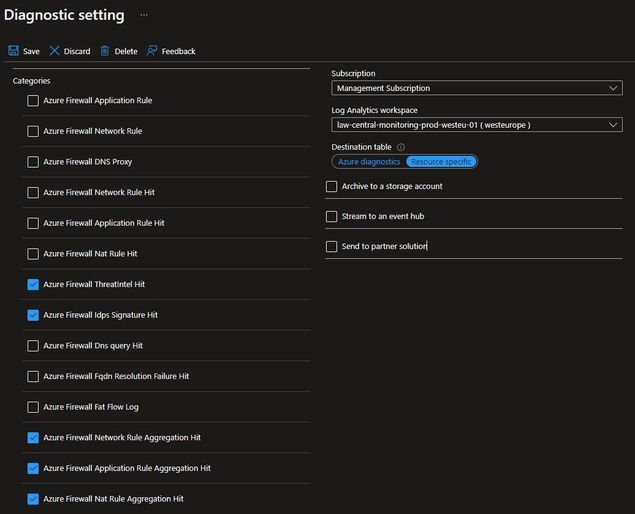This screenshot has width=635, height=514.
Task: Enable Azure Firewall Dns query Hit
Action: click(33, 346)
